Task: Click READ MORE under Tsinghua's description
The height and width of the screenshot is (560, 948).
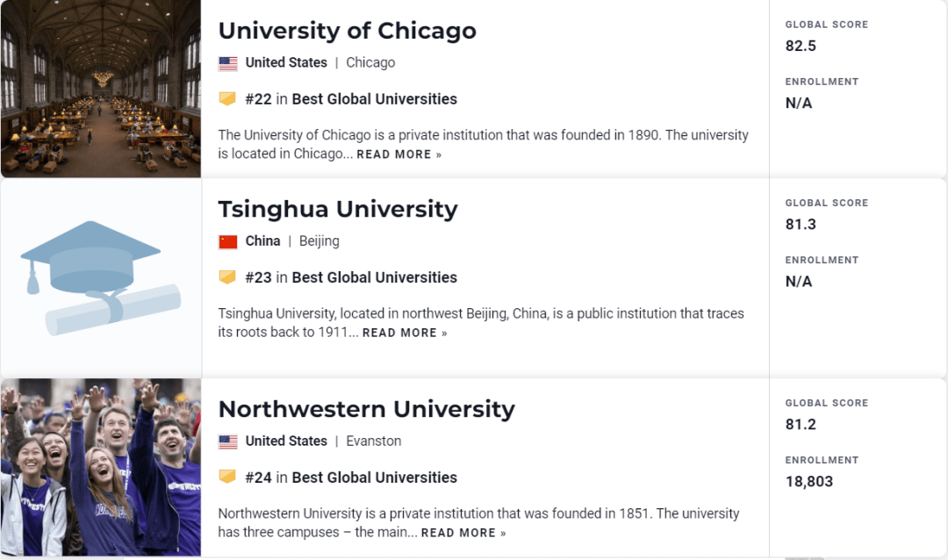Action: tap(399, 333)
